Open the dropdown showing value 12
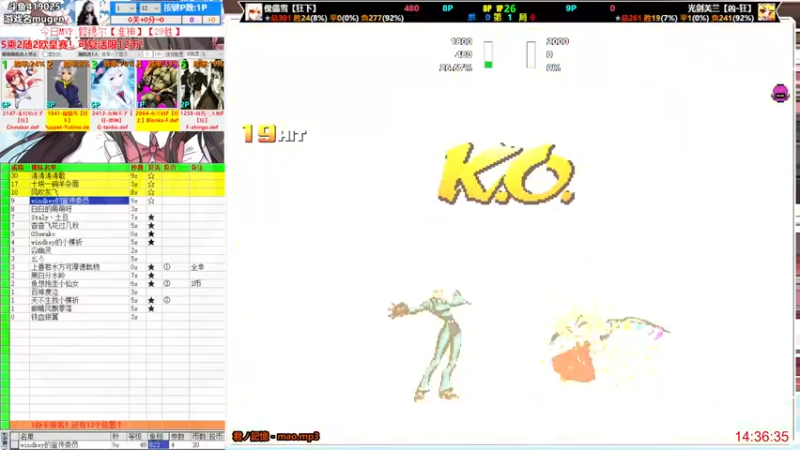The width and height of the screenshot is (800, 450). pyautogui.click(x=149, y=8)
